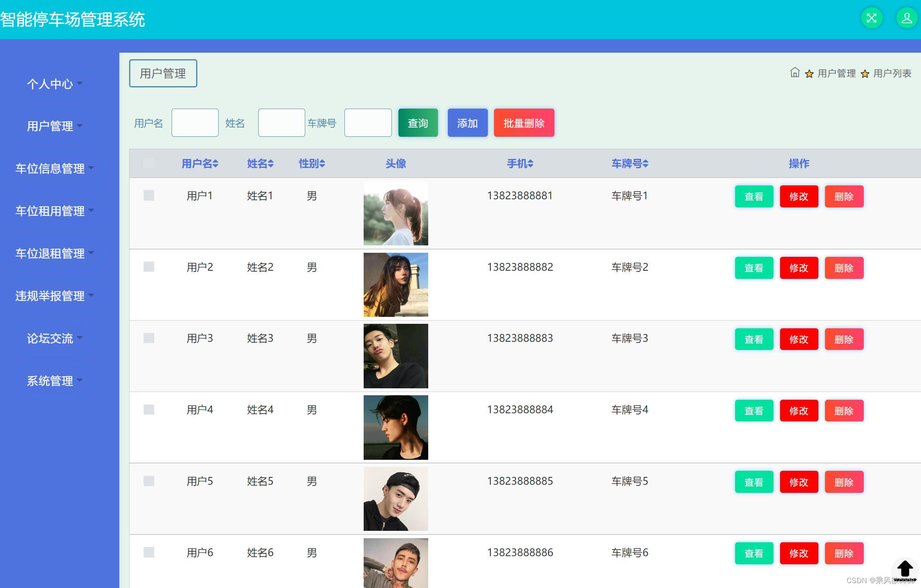Image resolution: width=921 pixels, height=588 pixels.
Task: Check the select-all checkbox in table header
Action: click(x=149, y=163)
